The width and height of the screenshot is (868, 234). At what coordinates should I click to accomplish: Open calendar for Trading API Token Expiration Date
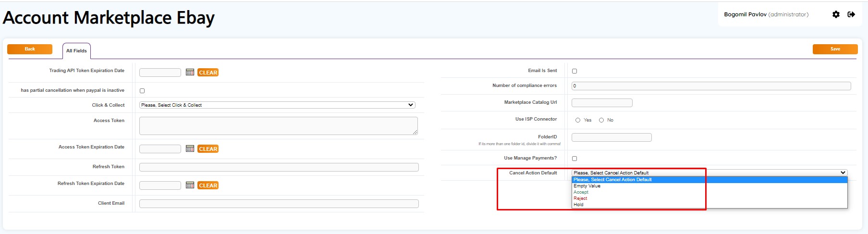(x=190, y=73)
